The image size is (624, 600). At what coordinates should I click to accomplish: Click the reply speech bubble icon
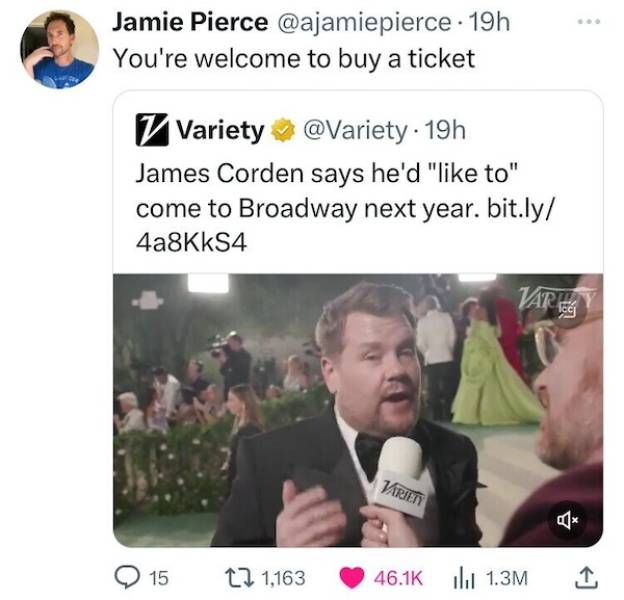coord(128,577)
